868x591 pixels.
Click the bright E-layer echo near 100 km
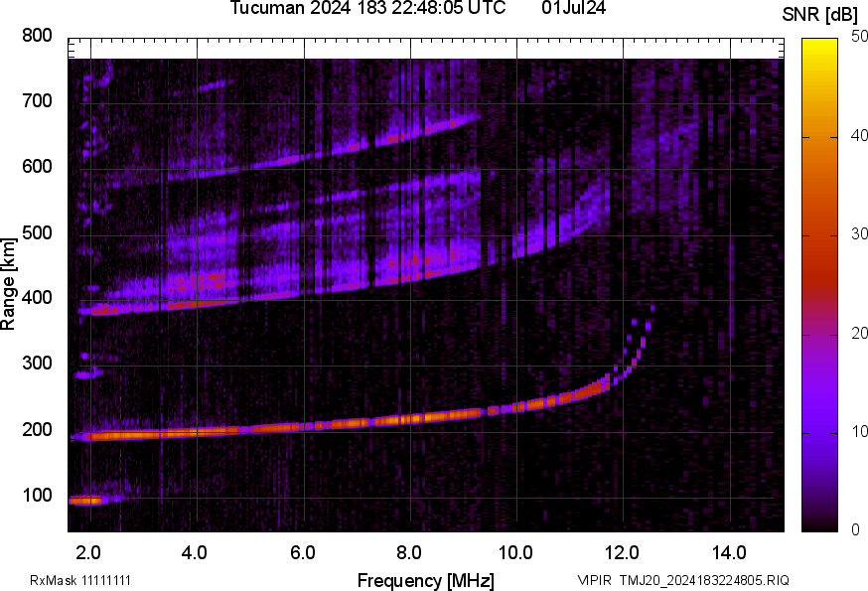[85, 501]
